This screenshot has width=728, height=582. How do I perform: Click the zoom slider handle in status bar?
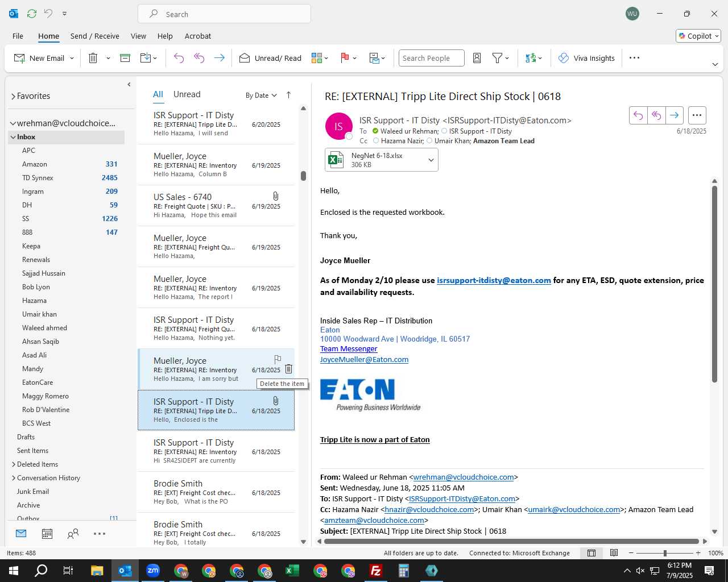tap(665, 553)
